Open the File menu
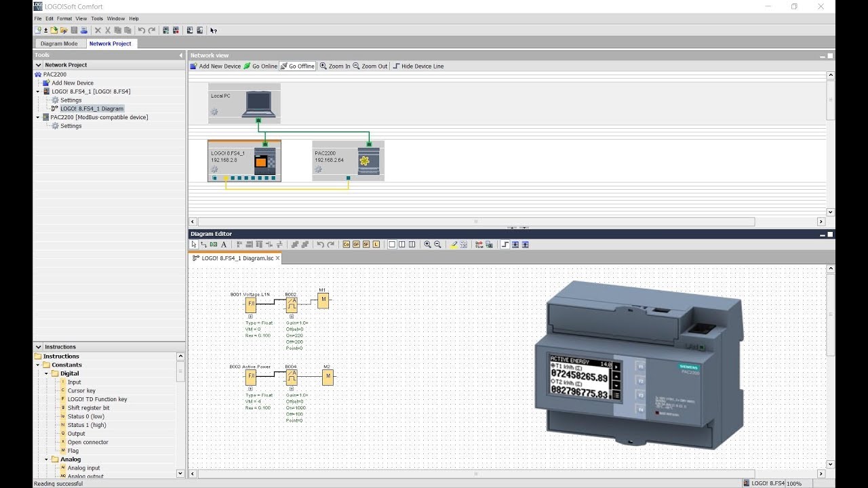Screen dimensions: 868x488 (39, 18)
